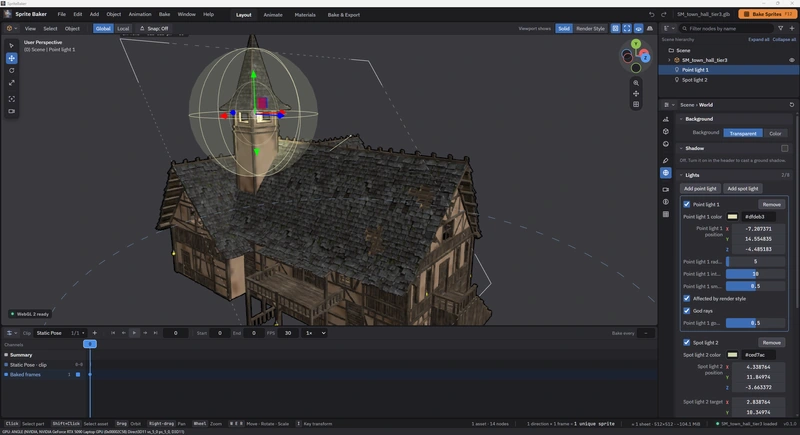Uncheck the Spot light 2 checkbox
The width and height of the screenshot is (800, 435).
pyautogui.click(x=687, y=343)
